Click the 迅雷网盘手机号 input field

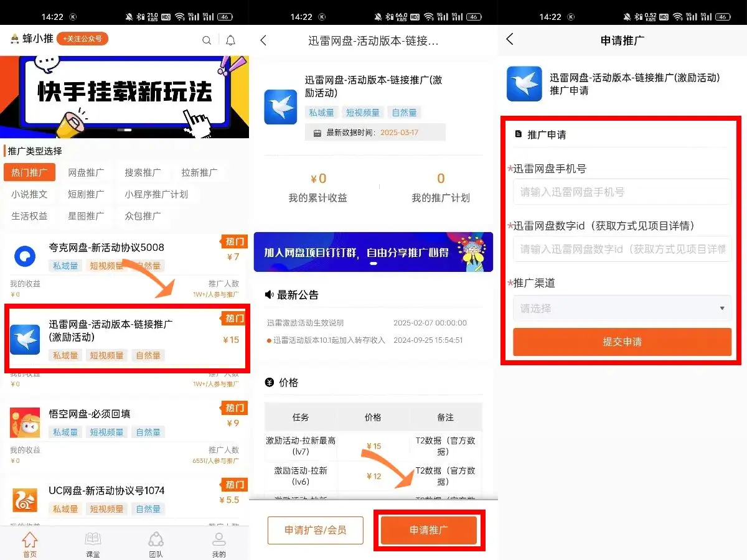tap(621, 192)
